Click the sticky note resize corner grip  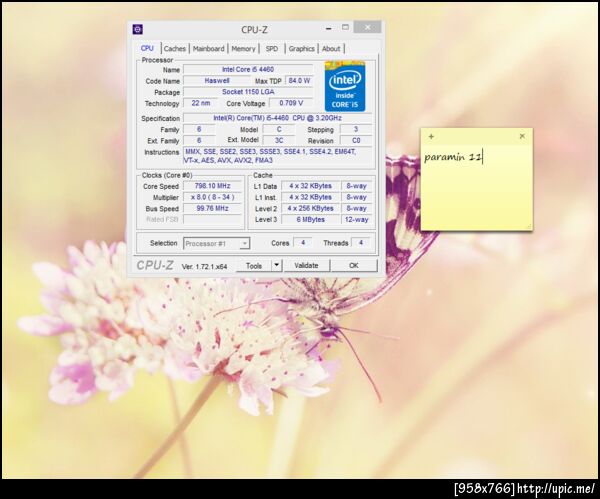(529, 227)
